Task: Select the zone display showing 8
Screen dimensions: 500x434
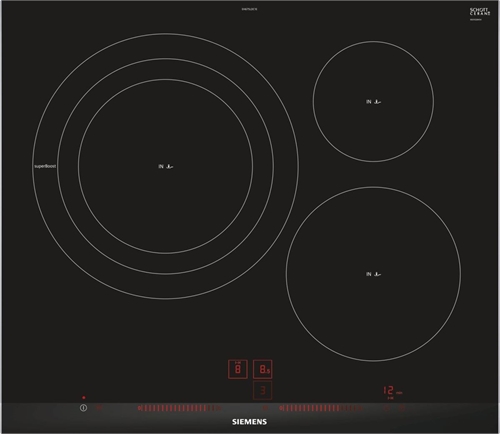Action: 238,369
